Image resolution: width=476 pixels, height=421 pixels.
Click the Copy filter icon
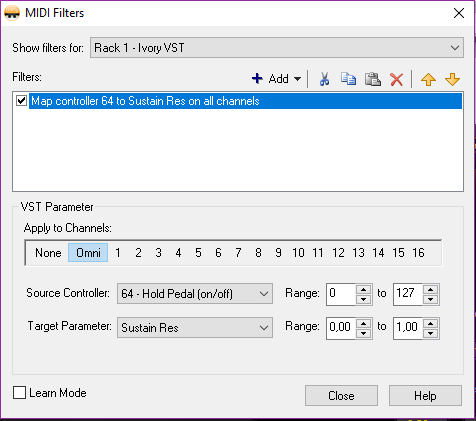click(348, 79)
